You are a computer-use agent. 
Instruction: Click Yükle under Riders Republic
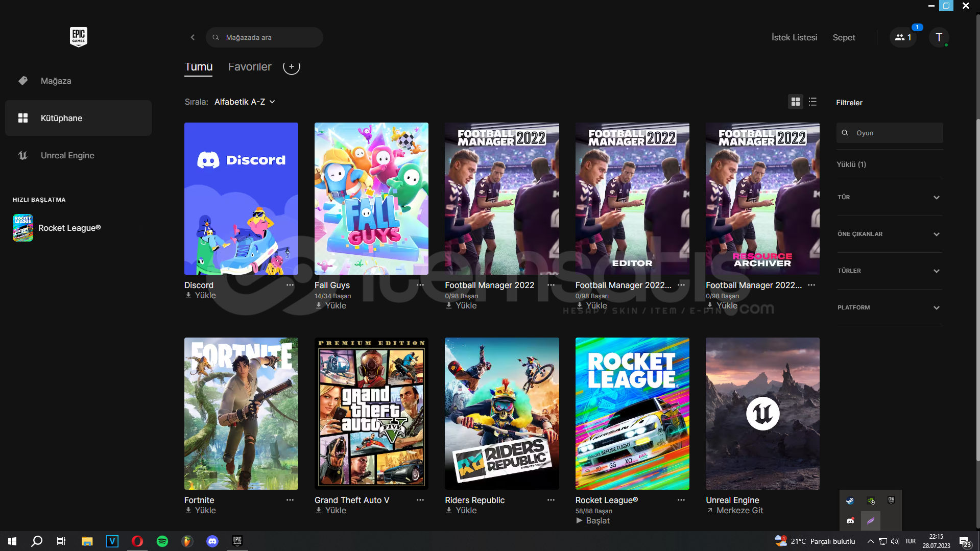point(461,510)
